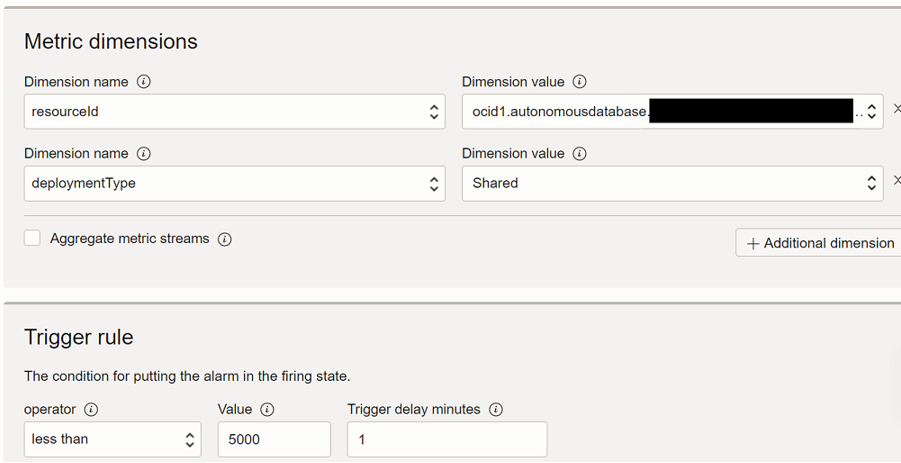Viewport: 901px width, 463px height.
Task: Enable Aggregate metric streams checkbox
Action: (33, 238)
